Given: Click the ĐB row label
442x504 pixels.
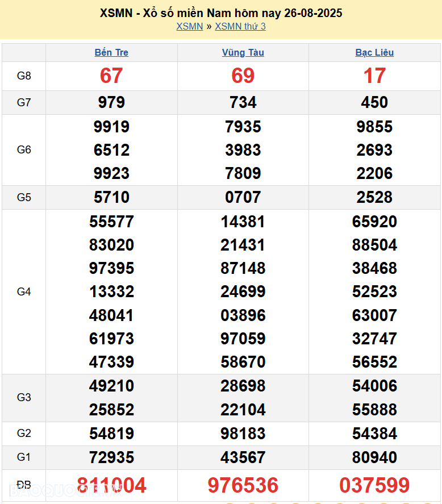Looking at the screenshot, I should point(24,485).
